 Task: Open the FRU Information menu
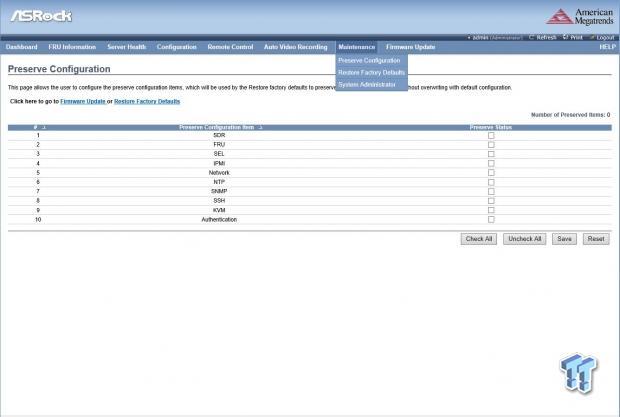click(x=72, y=47)
